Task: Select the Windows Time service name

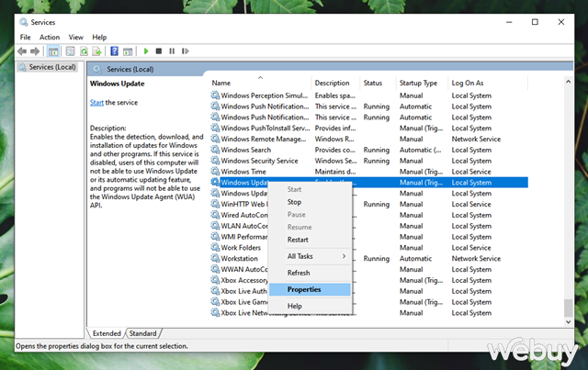Action: (x=243, y=172)
